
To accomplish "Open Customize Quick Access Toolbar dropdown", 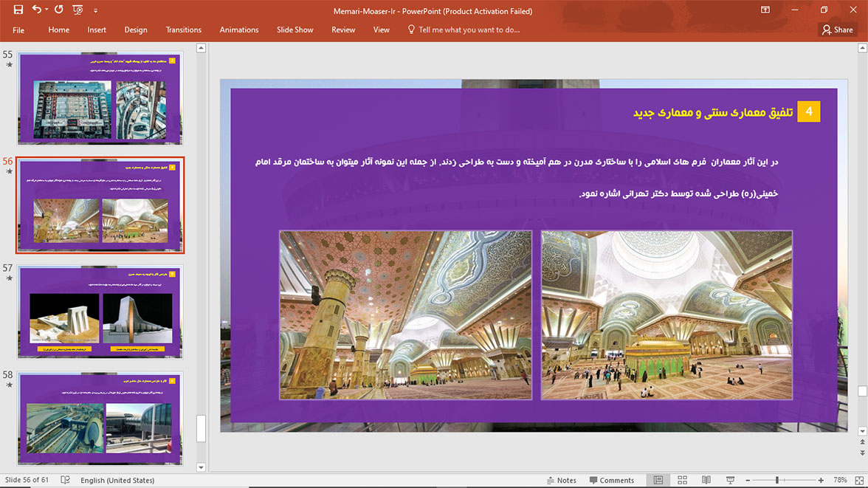I will click(96, 11).
